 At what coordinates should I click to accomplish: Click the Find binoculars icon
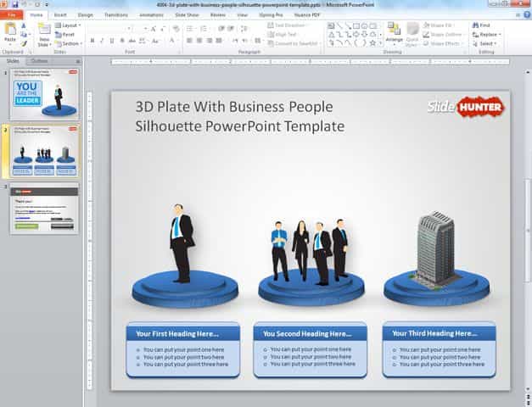coord(475,25)
